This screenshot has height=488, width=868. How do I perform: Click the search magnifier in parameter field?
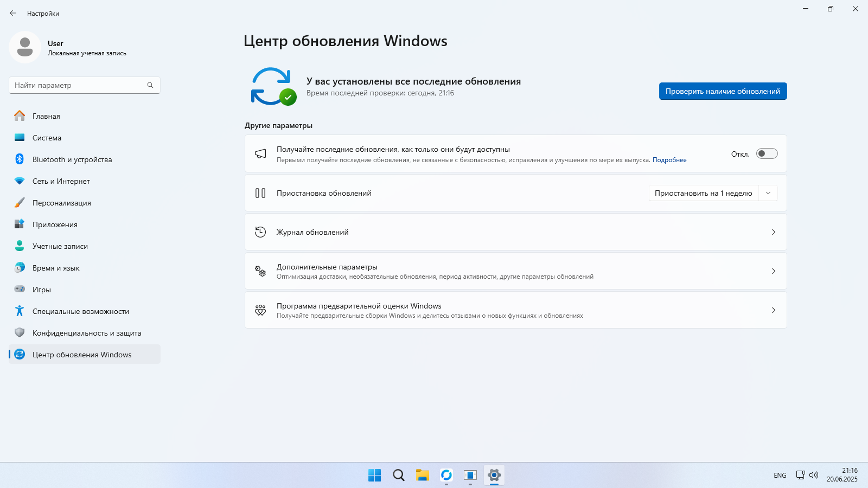(150, 85)
